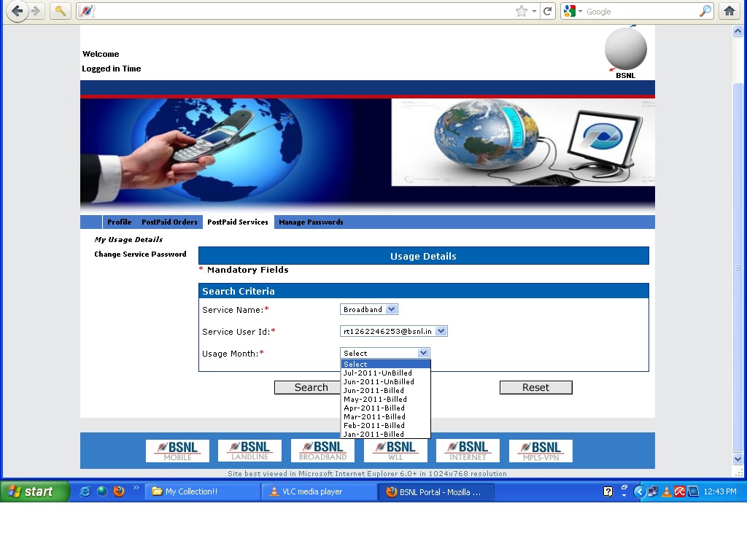The image size is (747, 560).
Task: Click the VLC cone tray icon
Action: coord(667,491)
